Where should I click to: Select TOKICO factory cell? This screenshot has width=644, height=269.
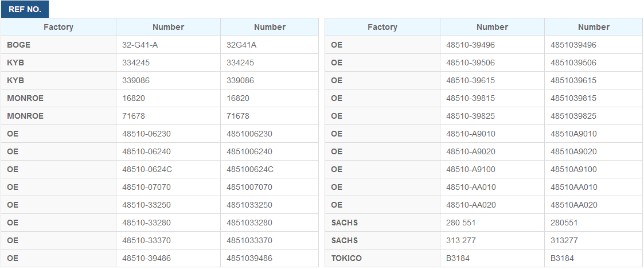tap(383, 258)
